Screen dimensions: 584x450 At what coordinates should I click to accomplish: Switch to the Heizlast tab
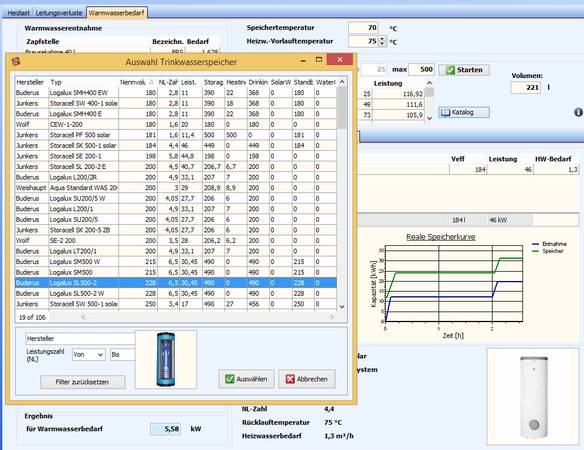coord(18,13)
